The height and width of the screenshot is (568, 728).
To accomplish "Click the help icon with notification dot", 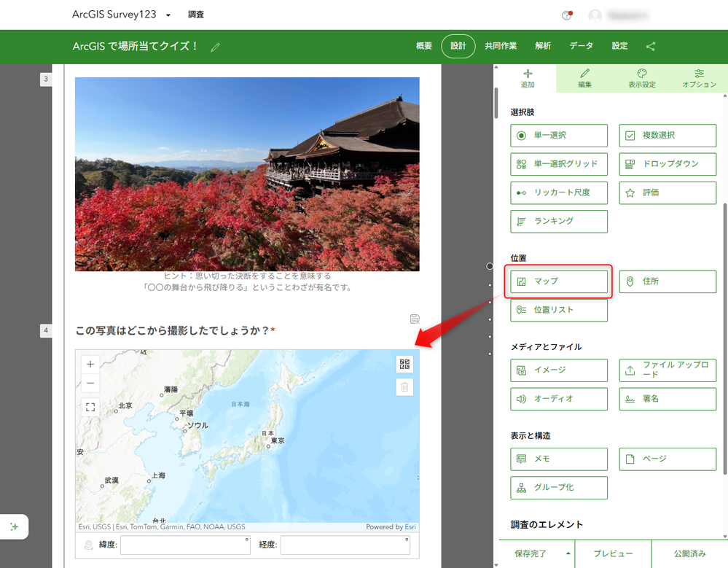I will coord(566,15).
